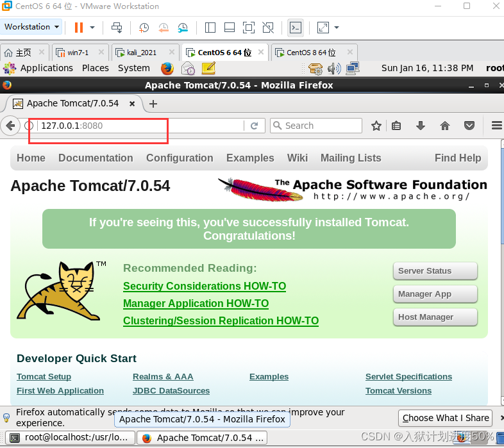Open the notes editor panel icon
The width and height of the screenshot is (504, 448).
click(x=208, y=69)
